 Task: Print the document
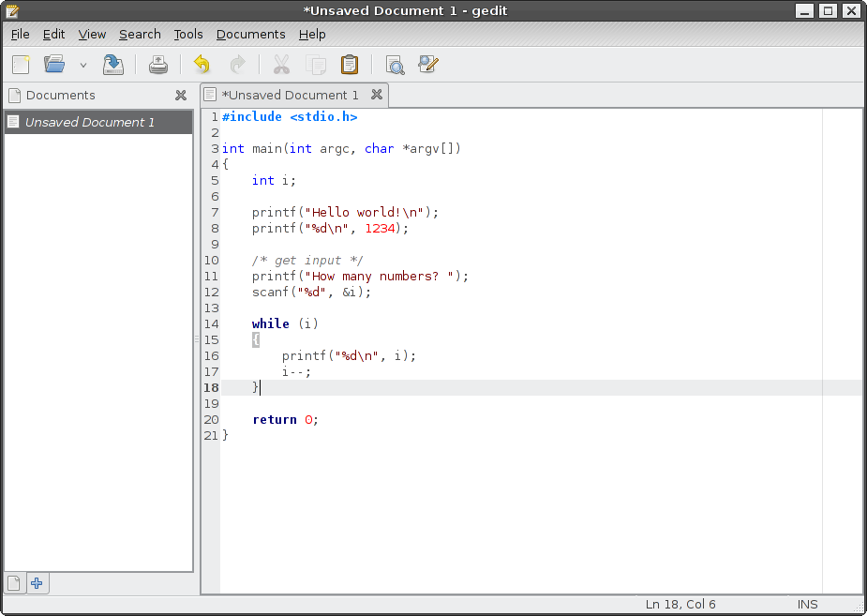(x=157, y=65)
